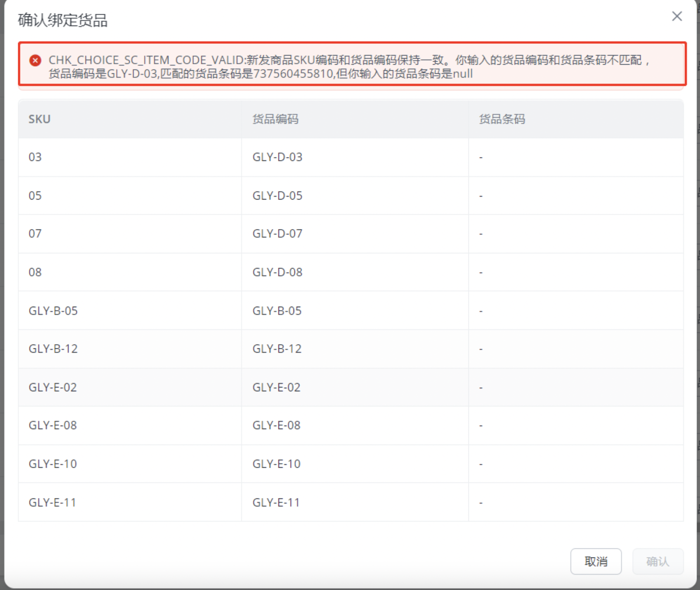This screenshot has height=590, width=700.
Task: Click GLY-E-08 in the 货品编码 column
Action: tap(276, 426)
